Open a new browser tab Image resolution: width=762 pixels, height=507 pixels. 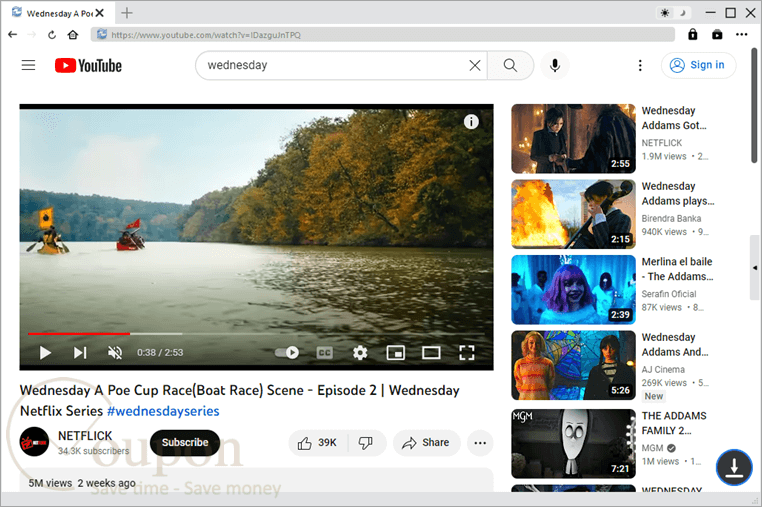click(x=127, y=13)
